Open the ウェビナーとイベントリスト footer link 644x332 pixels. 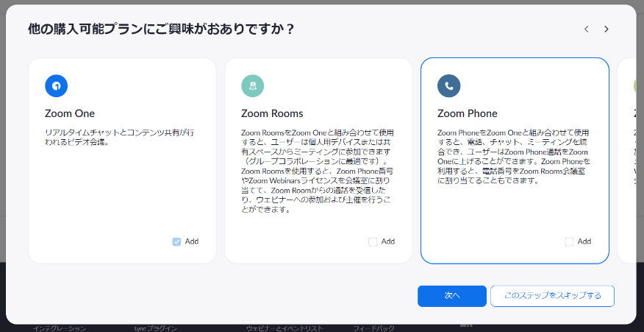285,328
